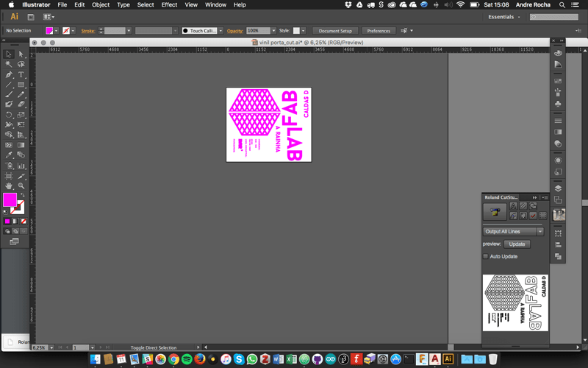Open the stroke color dropdown arrow
The width and height of the screenshot is (588, 368).
tap(73, 31)
